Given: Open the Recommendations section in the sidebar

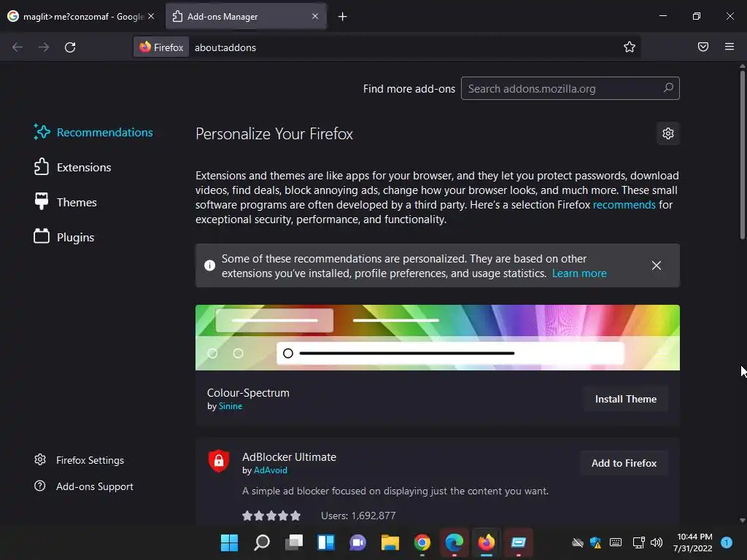Looking at the screenshot, I should tap(93, 133).
